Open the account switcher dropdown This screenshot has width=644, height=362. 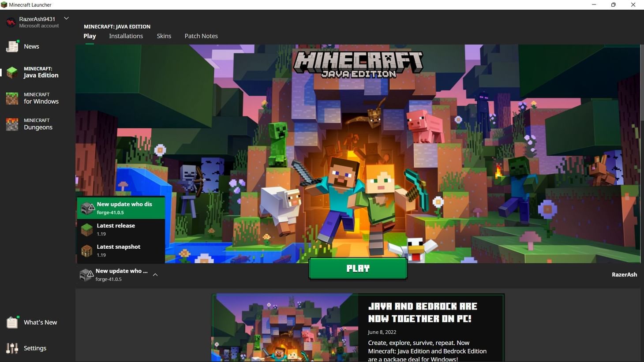tap(66, 18)
